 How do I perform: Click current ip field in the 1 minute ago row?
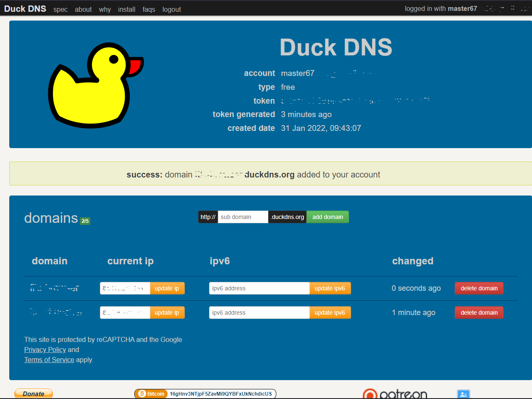click(x=125, y=313)
